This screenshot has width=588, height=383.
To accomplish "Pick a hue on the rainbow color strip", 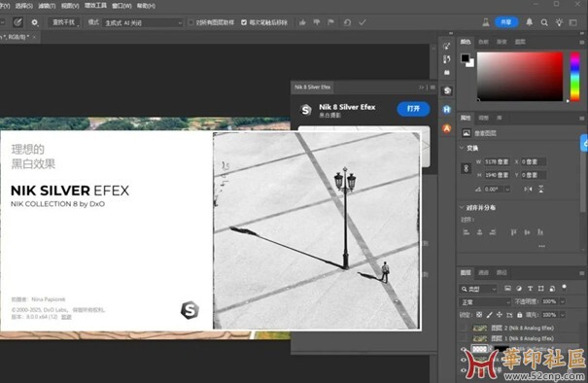I will (574, 77).
